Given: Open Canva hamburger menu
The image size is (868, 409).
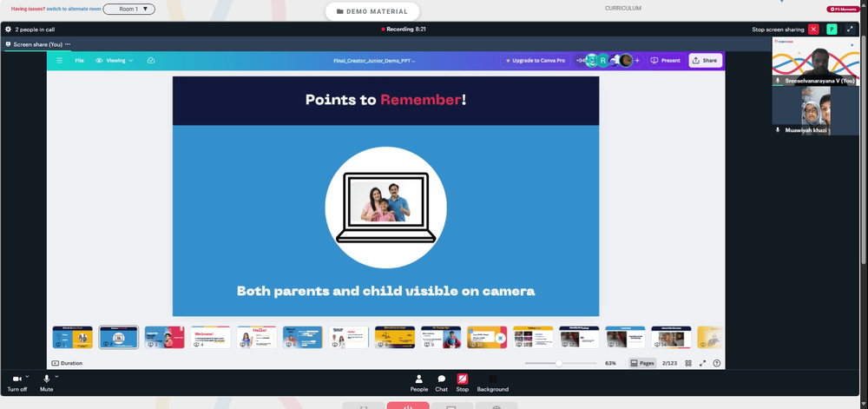Looking at the screenshot, I should coord(59,60).
